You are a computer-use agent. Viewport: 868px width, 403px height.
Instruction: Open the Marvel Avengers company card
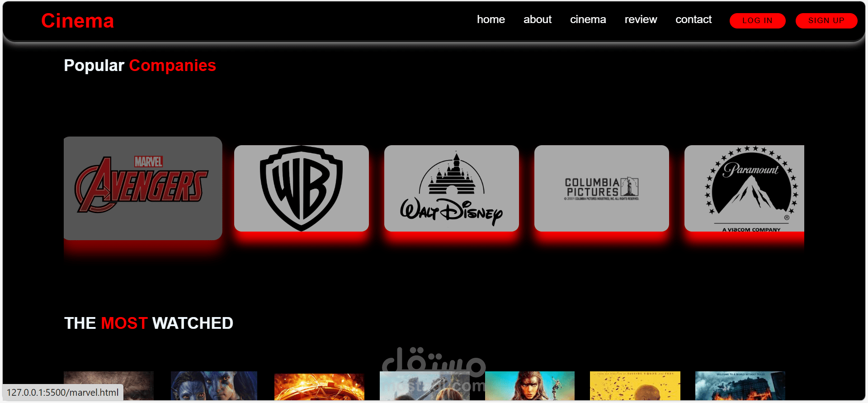click(143, 188)
